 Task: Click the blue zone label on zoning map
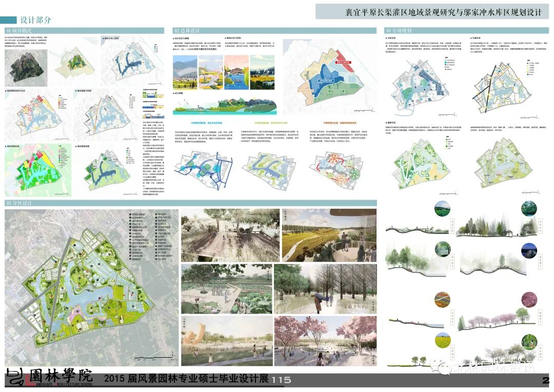326,81
